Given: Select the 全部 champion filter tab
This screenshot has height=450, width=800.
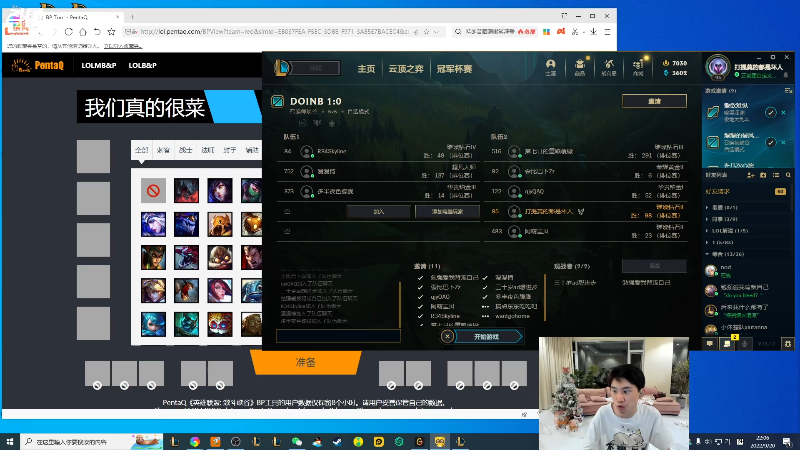Looking at the screenshot, I should coord(141,150).
